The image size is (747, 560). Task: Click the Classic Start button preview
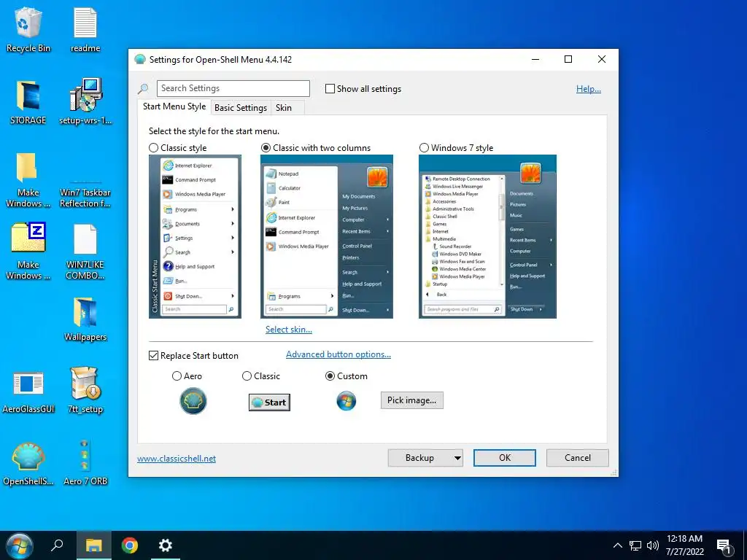tap(269, 402)
